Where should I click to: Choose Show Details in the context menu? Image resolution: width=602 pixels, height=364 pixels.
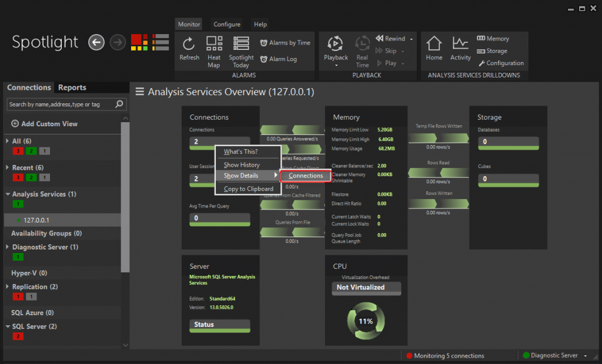coord(248,176)
